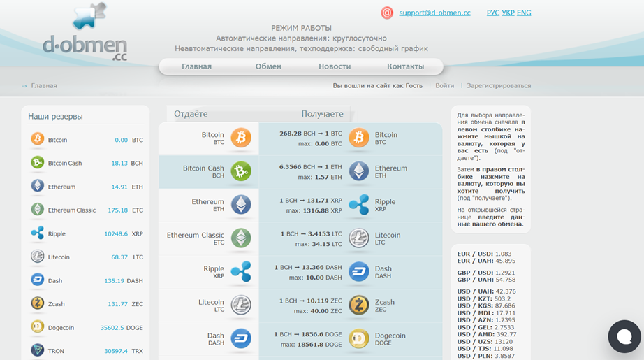Click Dogecoin label in Получаете column
This screenshot has height=360, width=644.
pos(390,336)
